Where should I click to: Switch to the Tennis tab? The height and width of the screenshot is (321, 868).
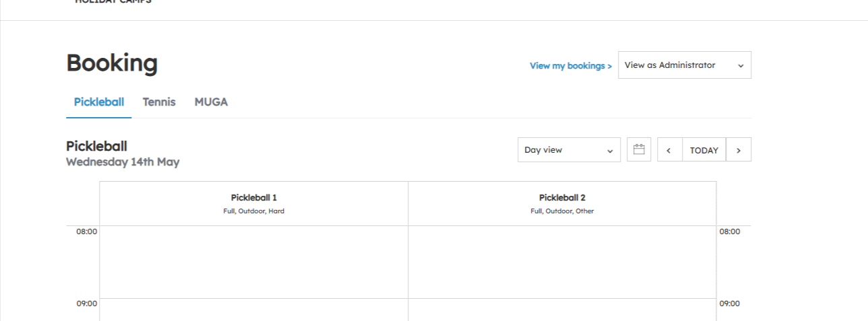pos(159,102)
